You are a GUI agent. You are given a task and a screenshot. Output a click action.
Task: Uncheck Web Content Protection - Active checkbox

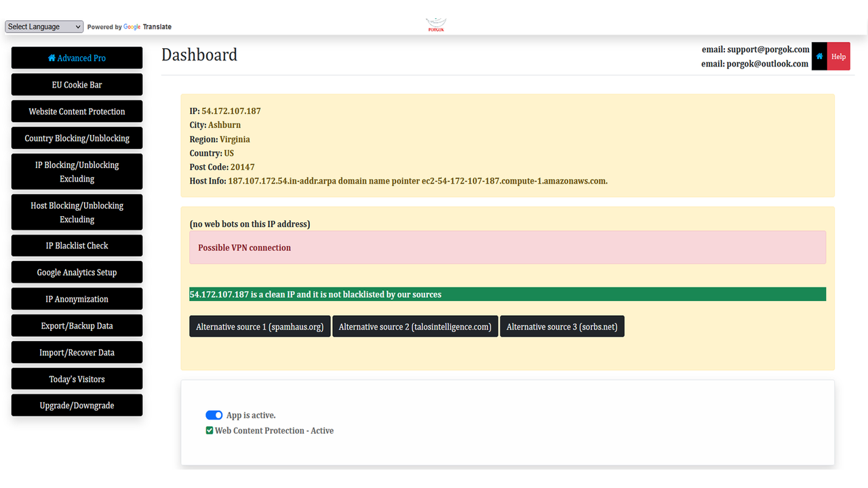pyautogui.click(x=210, y=430)
